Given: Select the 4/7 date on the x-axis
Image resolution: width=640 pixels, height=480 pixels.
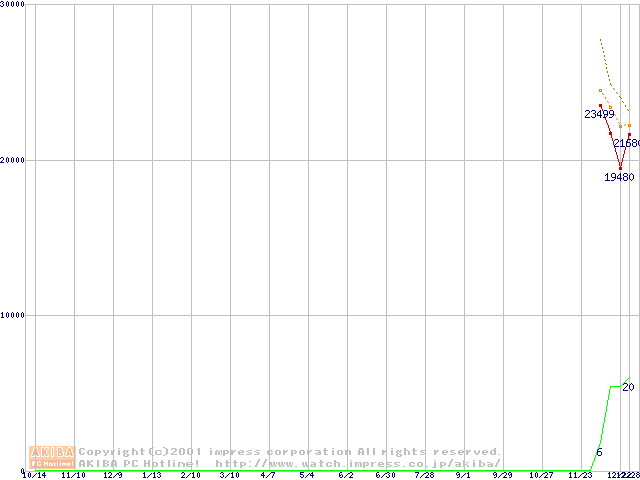Looking at the screenshot, I should tap(268, 475).
